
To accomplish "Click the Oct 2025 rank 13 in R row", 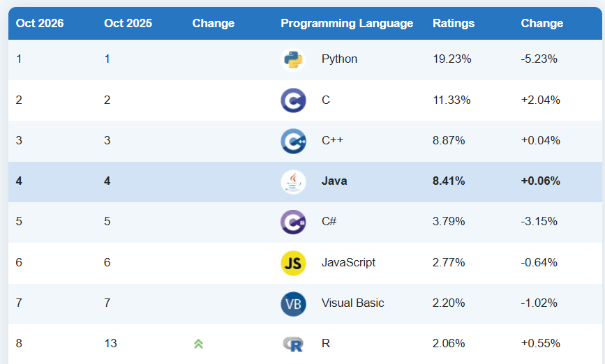I will coord(110,343).
